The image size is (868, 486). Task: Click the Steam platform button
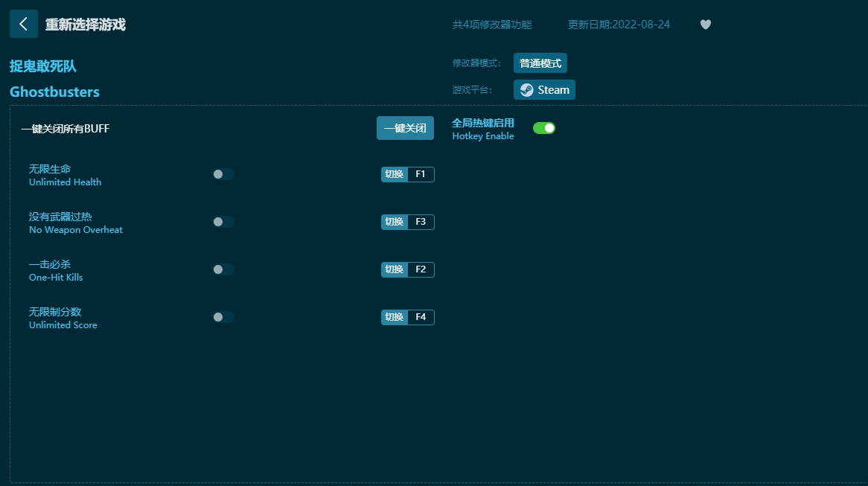point(544,89)
